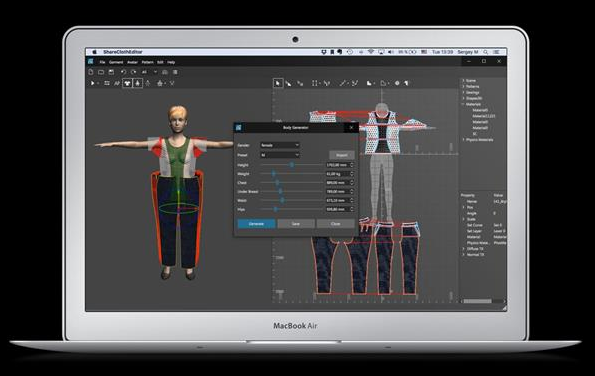
Task: Open the Preset dropdown
Action: click(280, 155)
